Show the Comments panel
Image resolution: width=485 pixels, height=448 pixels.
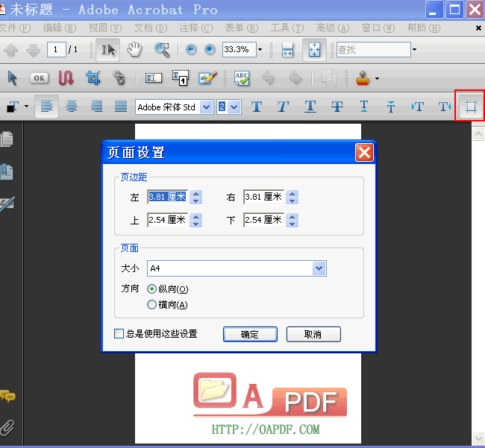click(x=7, y=396)
